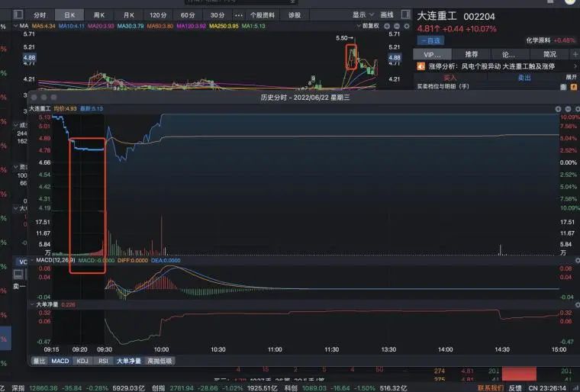This screenshot has height=392, width=580.
Task: Add a new tab with plus icon
Action: coord(575,54)
